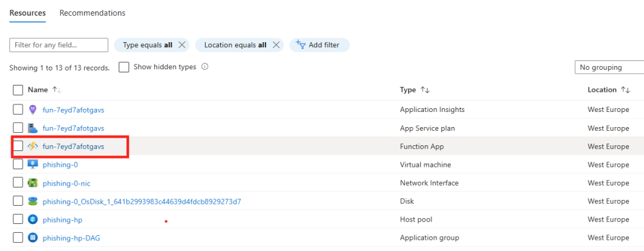644x251 pixels.
Task: Check the box for phishing-0 row
Action: click(x=18, y=165)
